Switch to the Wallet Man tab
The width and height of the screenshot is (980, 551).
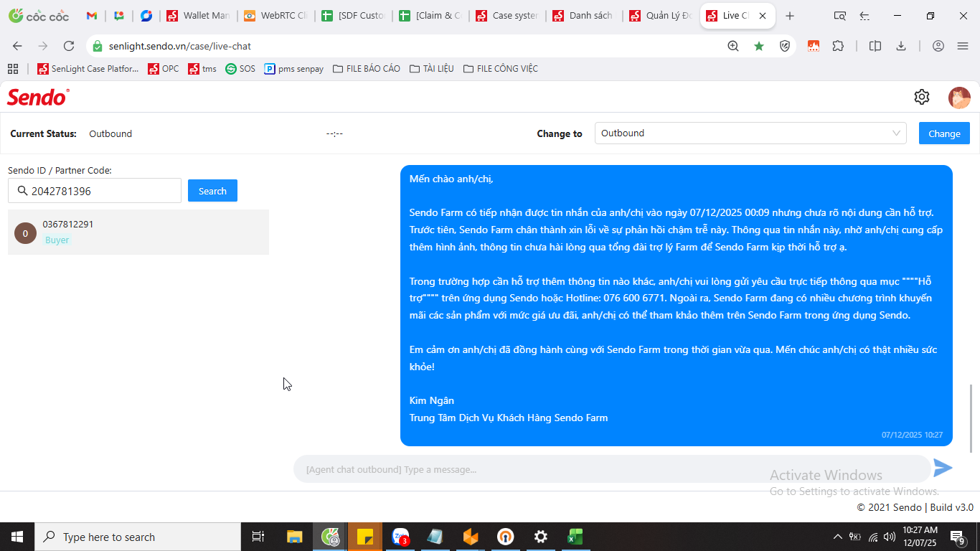coord(199,16)
